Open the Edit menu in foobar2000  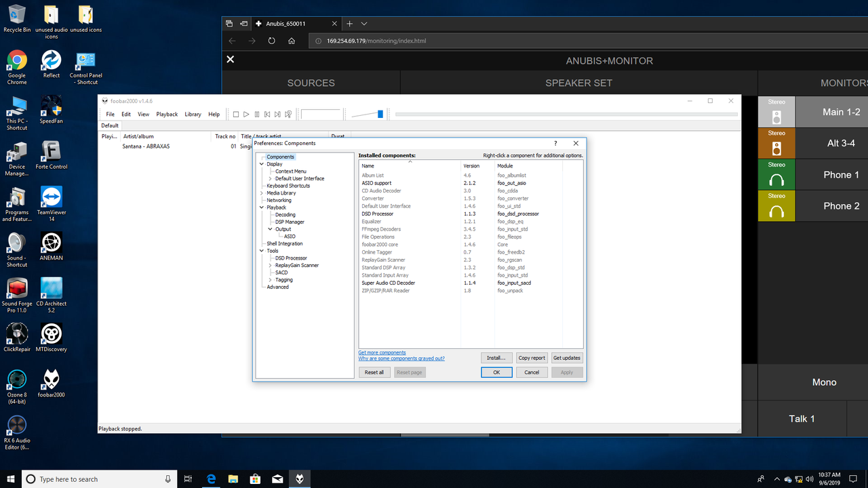(x=126, y=115)
